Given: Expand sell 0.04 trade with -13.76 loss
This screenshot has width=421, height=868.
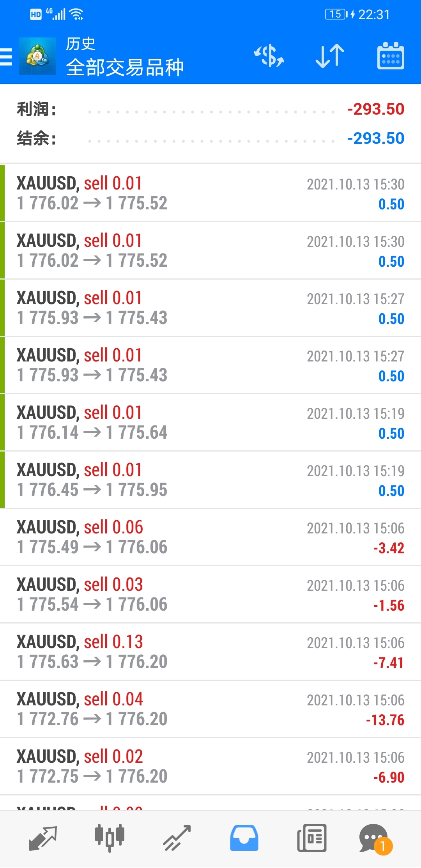Looking at the screenshot, I should click(210, 709).
